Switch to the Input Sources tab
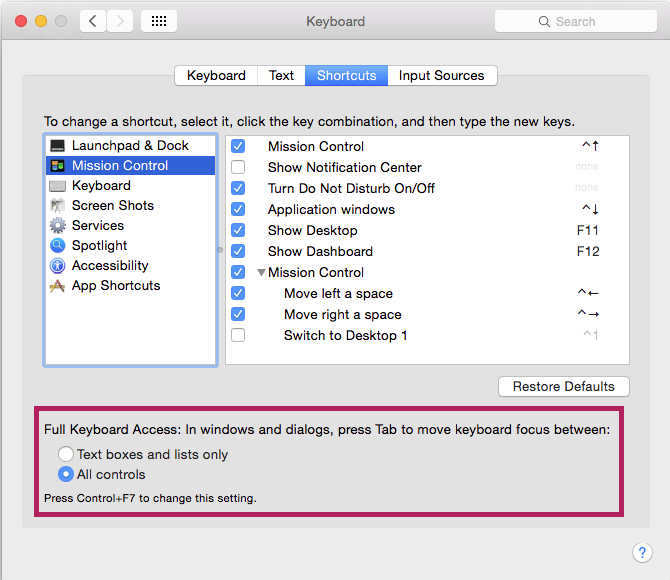This screenshot has height=580, width=670. (x=441, y=76)
